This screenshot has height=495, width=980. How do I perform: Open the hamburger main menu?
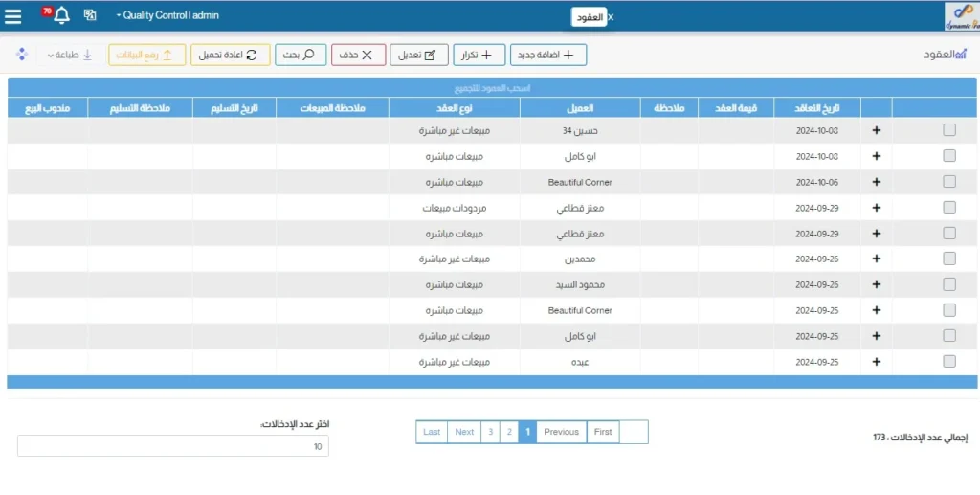[x=13, y=15]
